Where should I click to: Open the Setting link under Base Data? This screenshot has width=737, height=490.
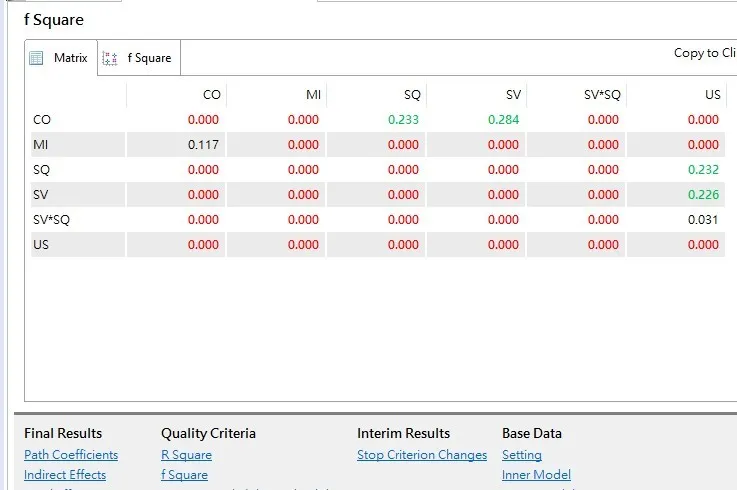(x=521, y=455)
